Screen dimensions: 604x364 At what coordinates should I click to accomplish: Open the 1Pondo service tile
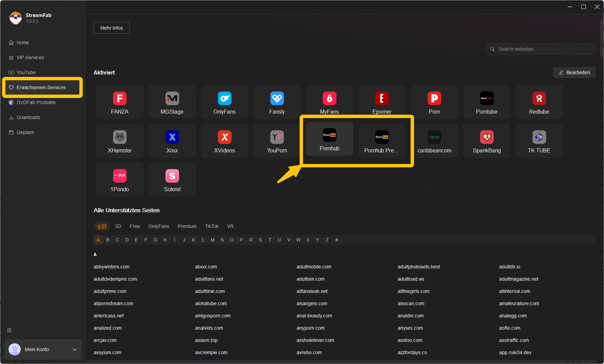120,180
